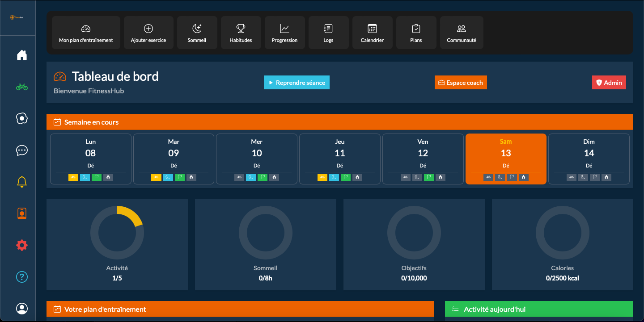Toggle the flame badge under Mer 10
The width and height of the screenshot is (644, 322).
tap(274, 177)
